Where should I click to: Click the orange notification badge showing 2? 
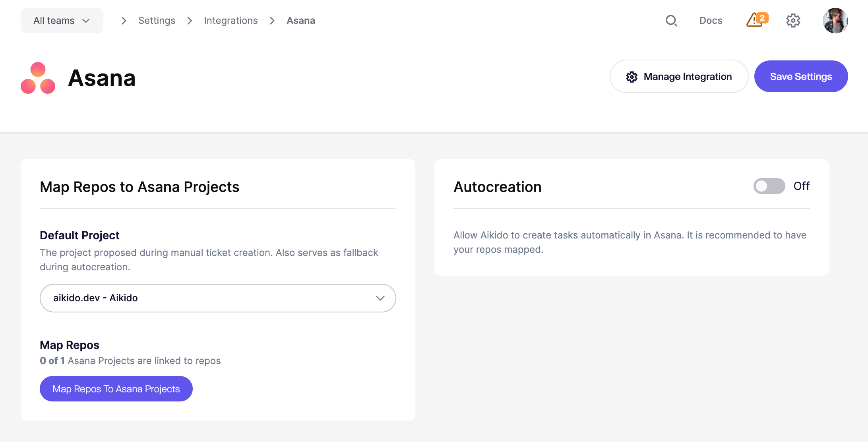(x=762, y=18)
